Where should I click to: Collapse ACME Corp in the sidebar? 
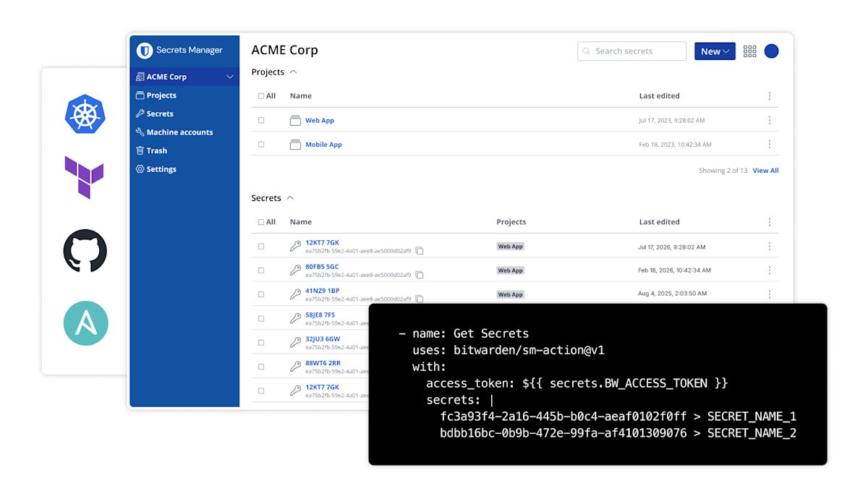[229, 76]
